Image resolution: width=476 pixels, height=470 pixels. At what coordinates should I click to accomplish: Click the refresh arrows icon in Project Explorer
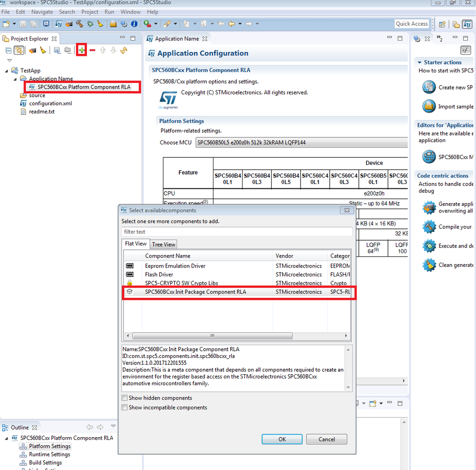124,50
